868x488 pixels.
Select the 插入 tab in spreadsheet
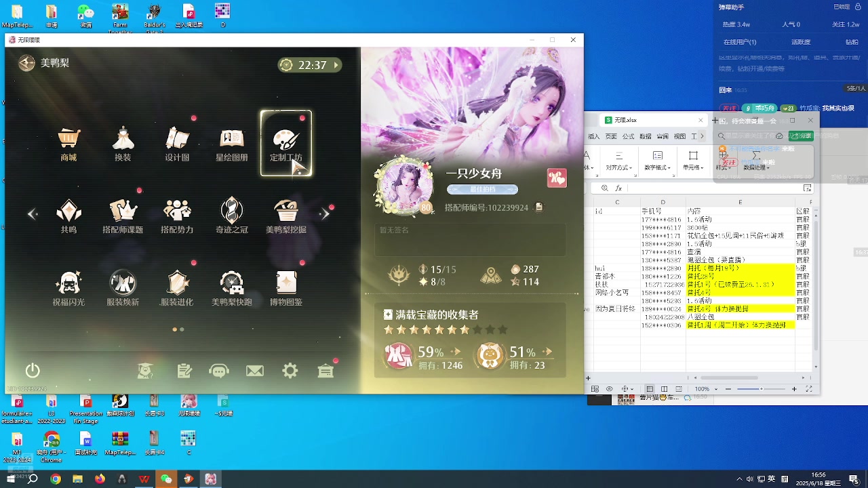(594, 136)
